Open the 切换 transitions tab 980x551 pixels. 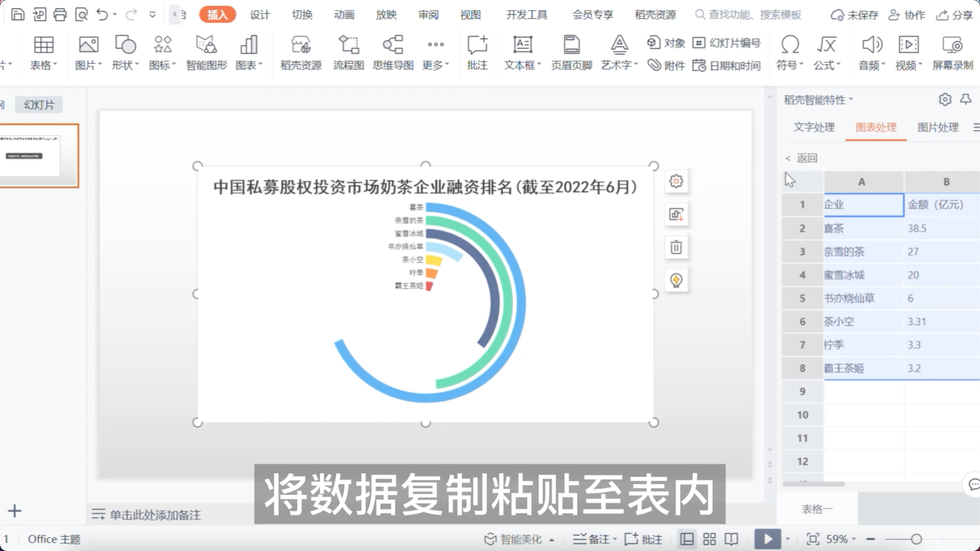click(302, 15)
